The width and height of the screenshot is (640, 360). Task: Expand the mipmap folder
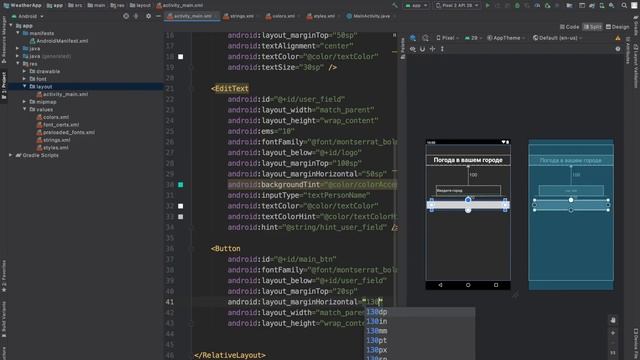(24, 102)
